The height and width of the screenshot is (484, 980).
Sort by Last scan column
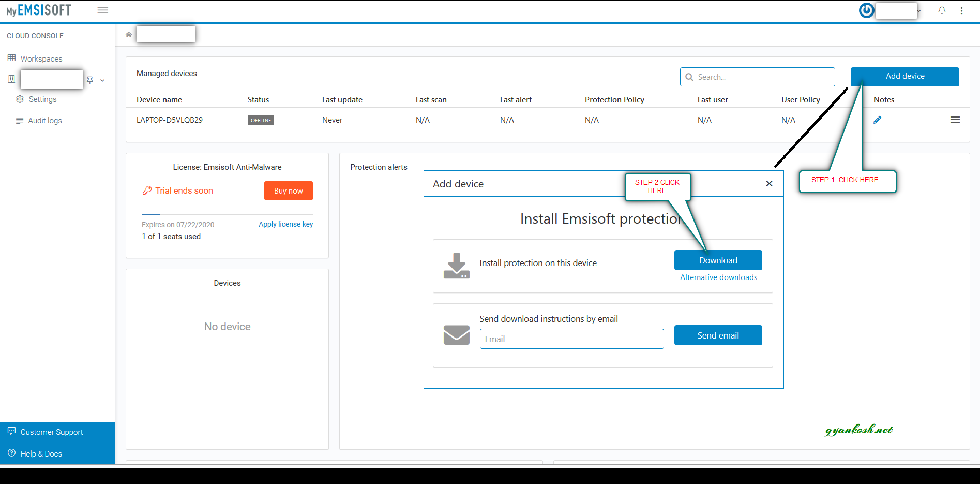tap(431, 100)
